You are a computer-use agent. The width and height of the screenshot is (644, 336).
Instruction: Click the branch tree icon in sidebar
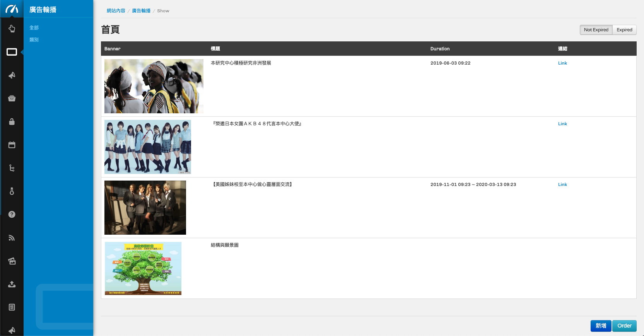coord(12,168)
